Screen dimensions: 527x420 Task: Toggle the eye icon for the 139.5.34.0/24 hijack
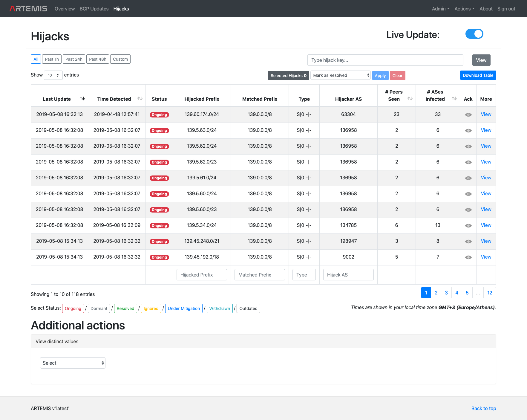pos(468,225)
